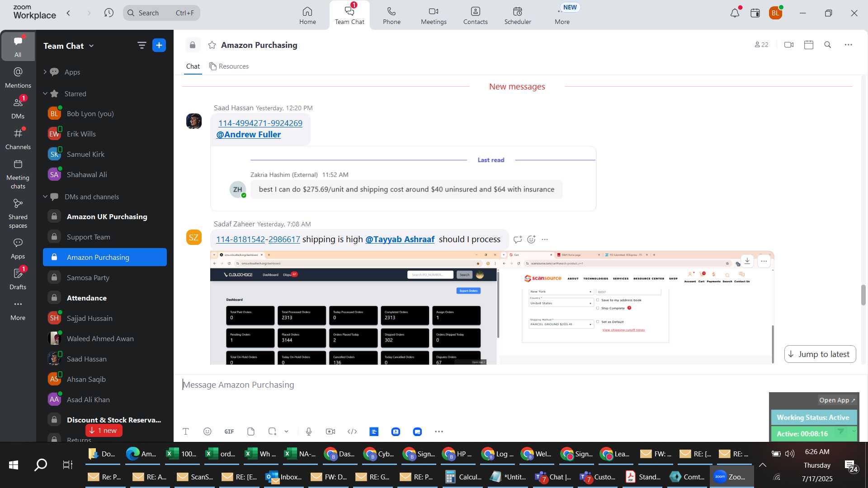Click the 1 new unread indicator
Viewport: 868px width, 488px height.
[104, 431]
